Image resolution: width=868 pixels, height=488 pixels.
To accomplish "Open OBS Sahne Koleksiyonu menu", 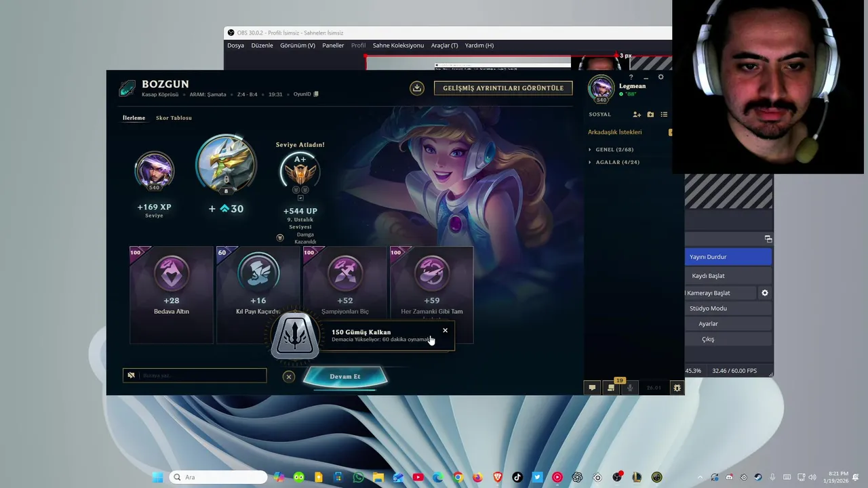I will (x=398, y=45).
